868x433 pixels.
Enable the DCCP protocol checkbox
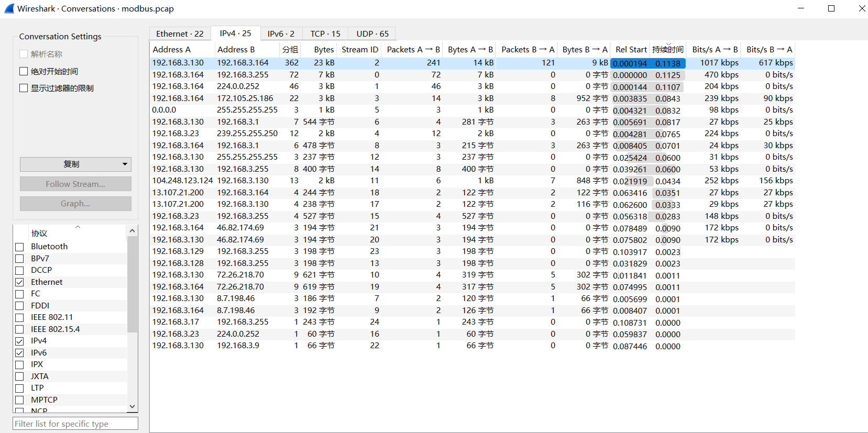point(19,270)
